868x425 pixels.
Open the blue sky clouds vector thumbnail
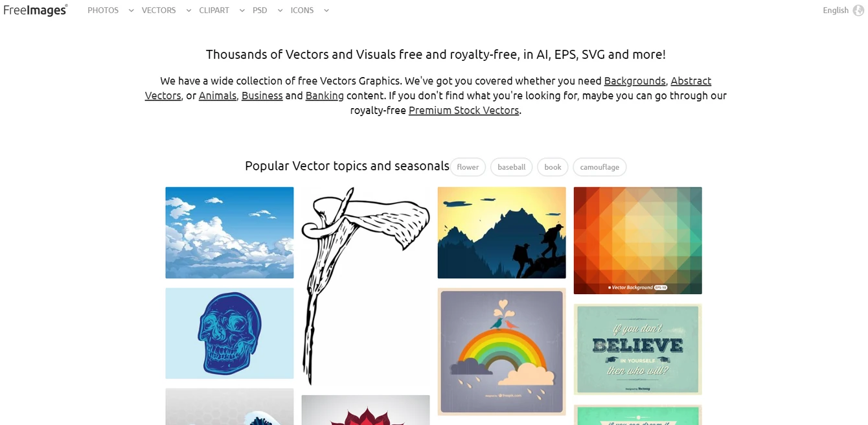[229, 233]
